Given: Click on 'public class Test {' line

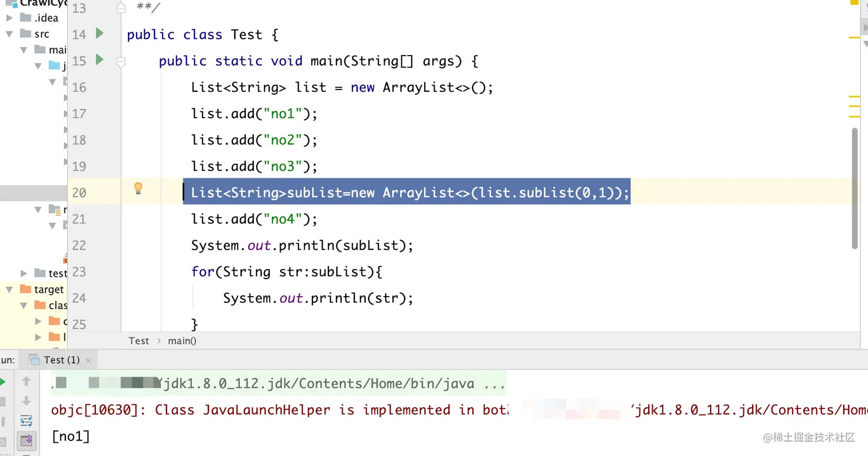Looking at the screenshot, I should 203,34.
